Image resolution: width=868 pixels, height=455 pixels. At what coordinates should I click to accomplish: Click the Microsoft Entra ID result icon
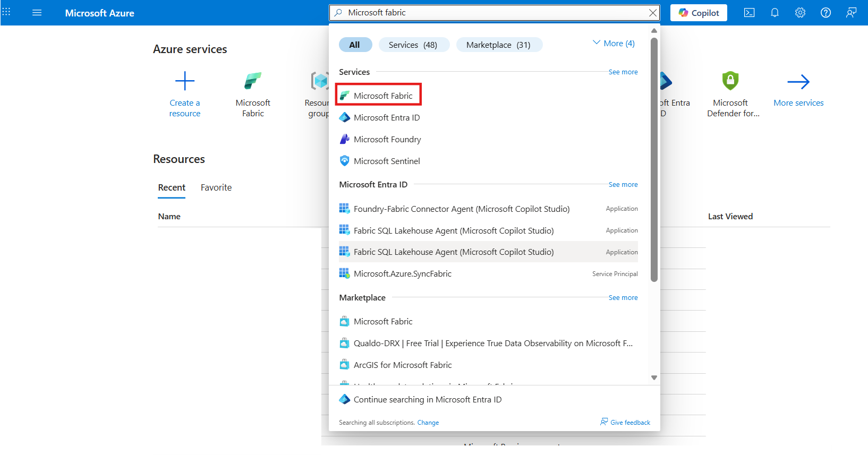[x=345, y=118]
